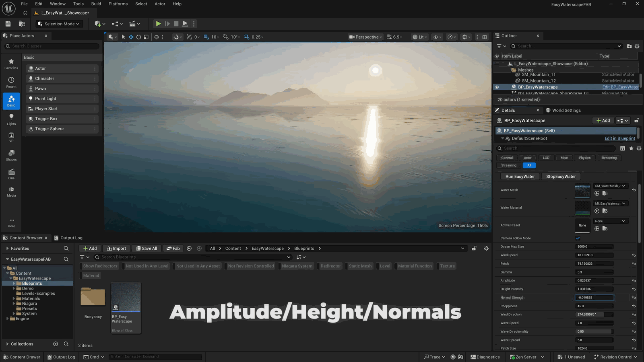Open Content Browser settings gear

(486, 249)
